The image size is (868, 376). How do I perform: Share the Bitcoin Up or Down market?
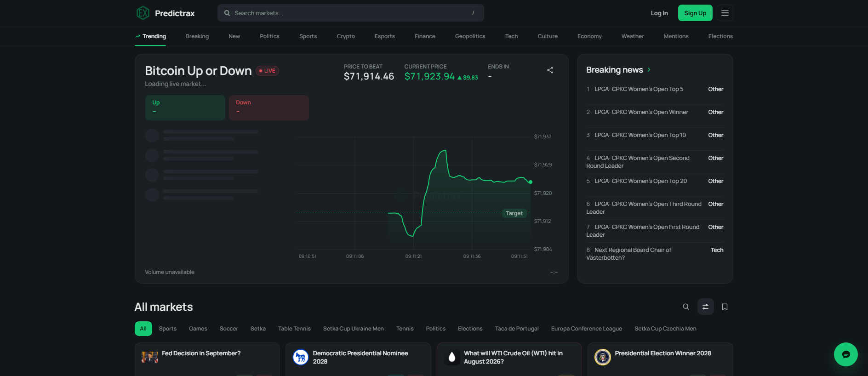tap(550, 70)
